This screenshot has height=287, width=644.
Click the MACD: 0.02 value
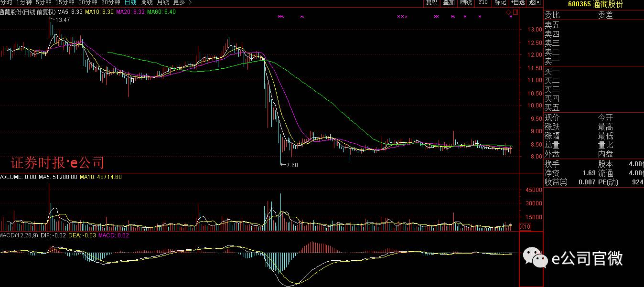click(x=113, y=235)
